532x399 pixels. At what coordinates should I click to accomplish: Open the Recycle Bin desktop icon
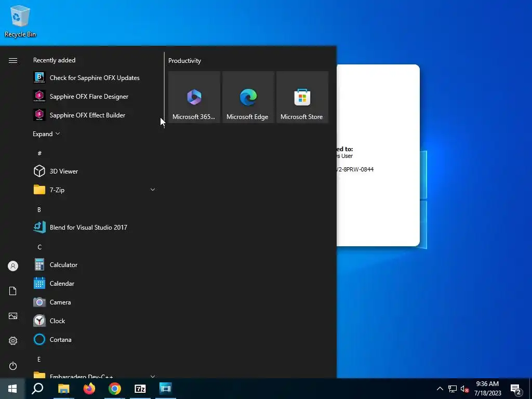pyautogui.click(x=20, y=21)
